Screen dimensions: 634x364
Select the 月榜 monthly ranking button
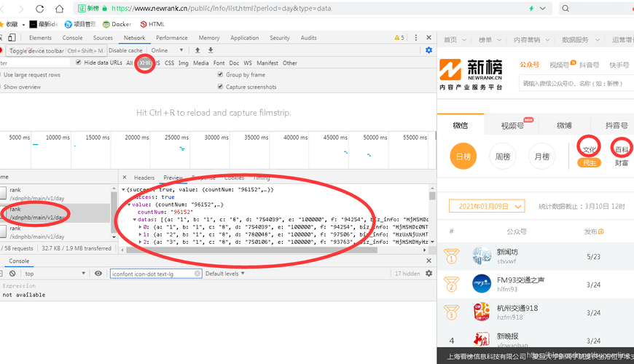click(541, 157)
